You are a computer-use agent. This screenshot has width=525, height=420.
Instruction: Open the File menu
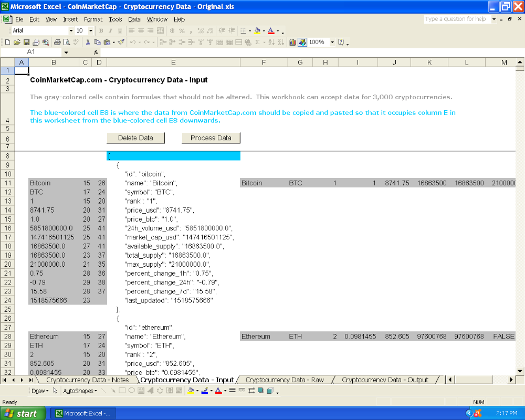point(19,19)
